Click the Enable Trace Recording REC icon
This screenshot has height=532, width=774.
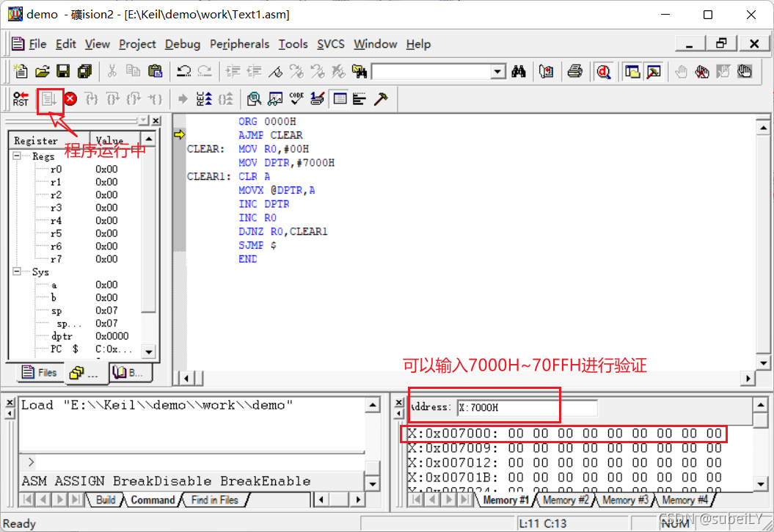205,99
